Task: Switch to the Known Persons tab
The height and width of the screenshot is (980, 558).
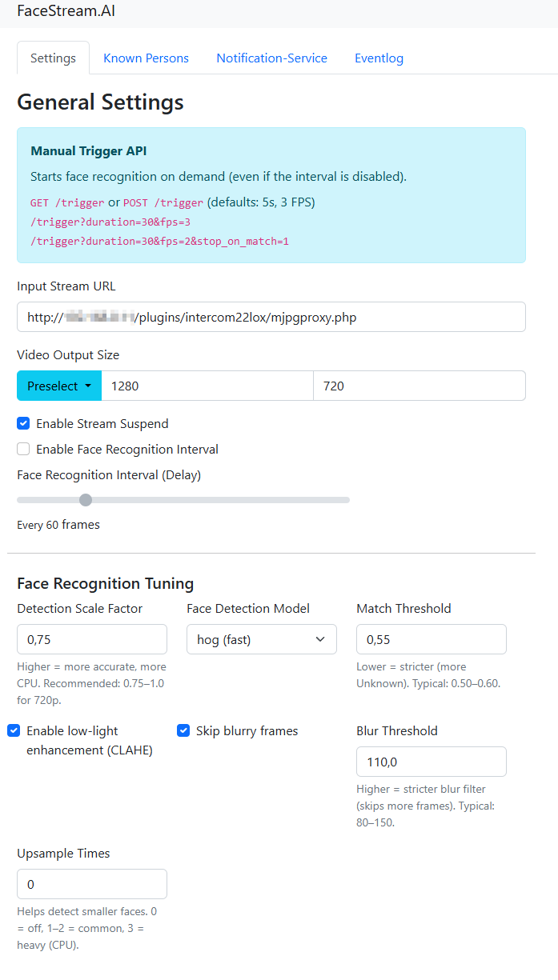Action: pos(146,58)
